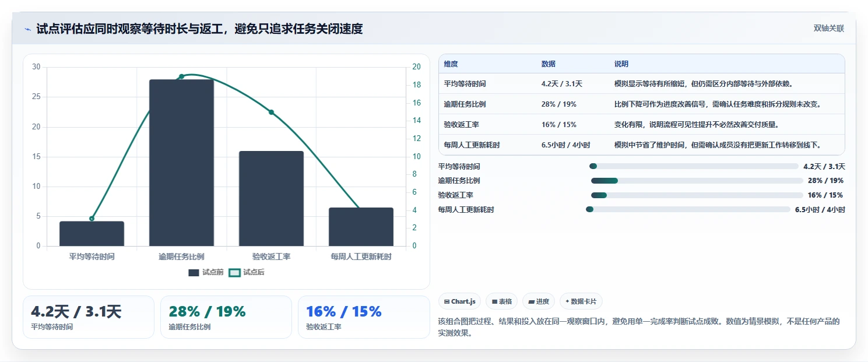Click the 平均等待时间 bar in chart
Image resolution: width=868 pixels, height=362 pixels.
click(x=92, y=233)
